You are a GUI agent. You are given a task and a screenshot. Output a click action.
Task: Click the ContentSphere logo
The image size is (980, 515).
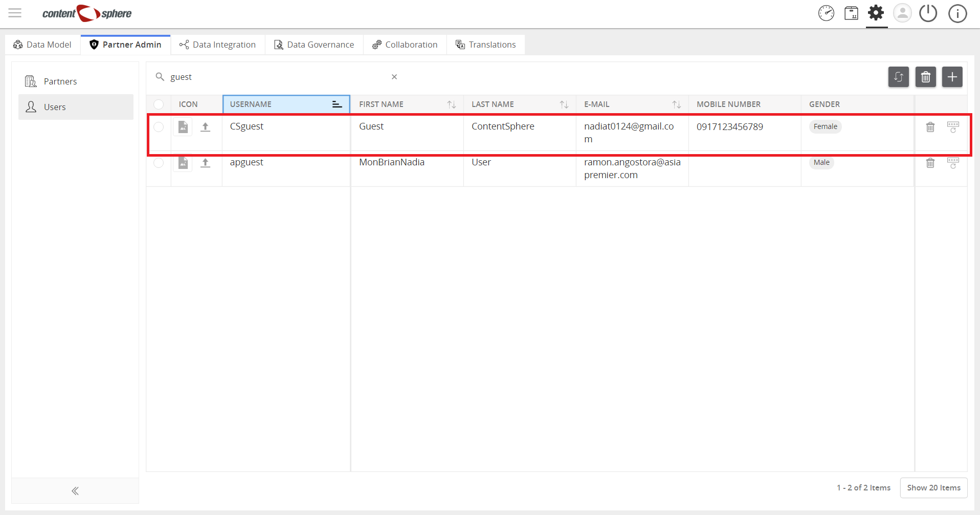click(87, 13)
